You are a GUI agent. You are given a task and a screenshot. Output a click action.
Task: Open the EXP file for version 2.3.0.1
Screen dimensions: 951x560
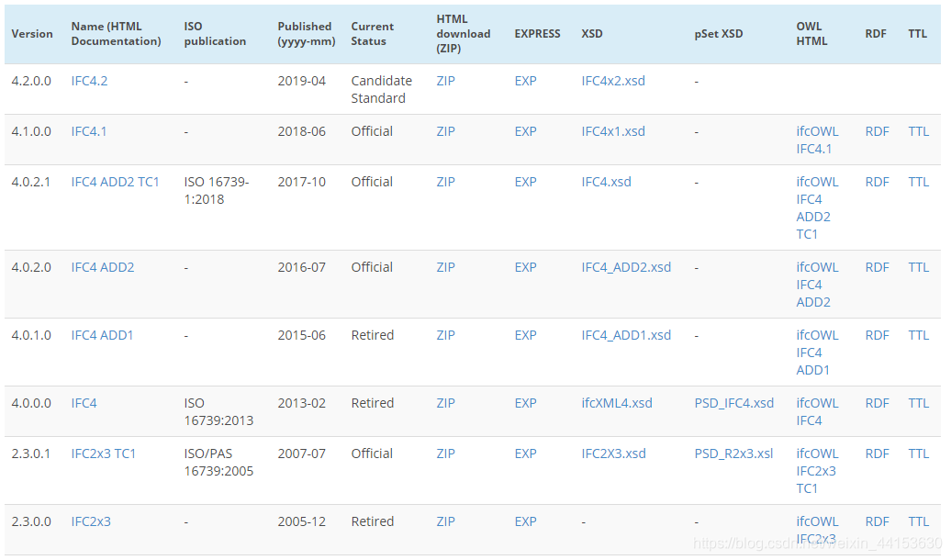coord(525,454)
